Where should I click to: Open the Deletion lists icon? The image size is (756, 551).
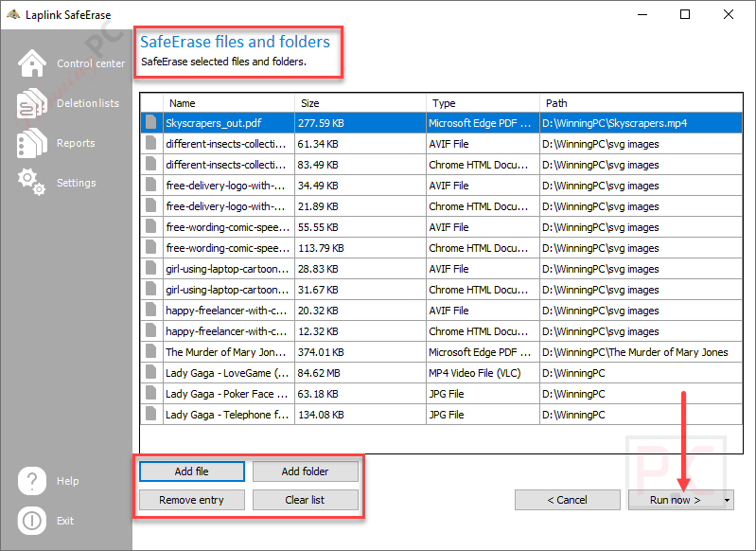pos(32,103)
